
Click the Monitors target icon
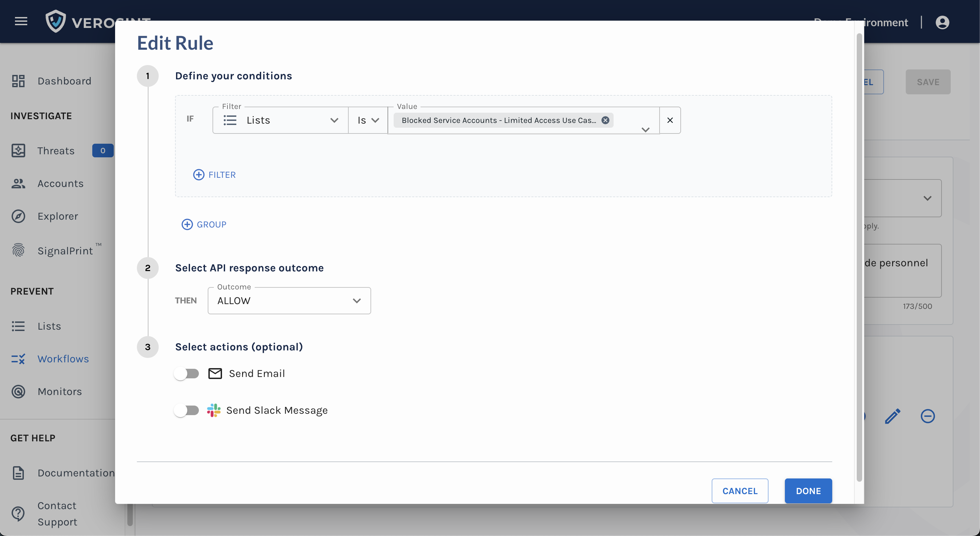click(x=18, y=392)
